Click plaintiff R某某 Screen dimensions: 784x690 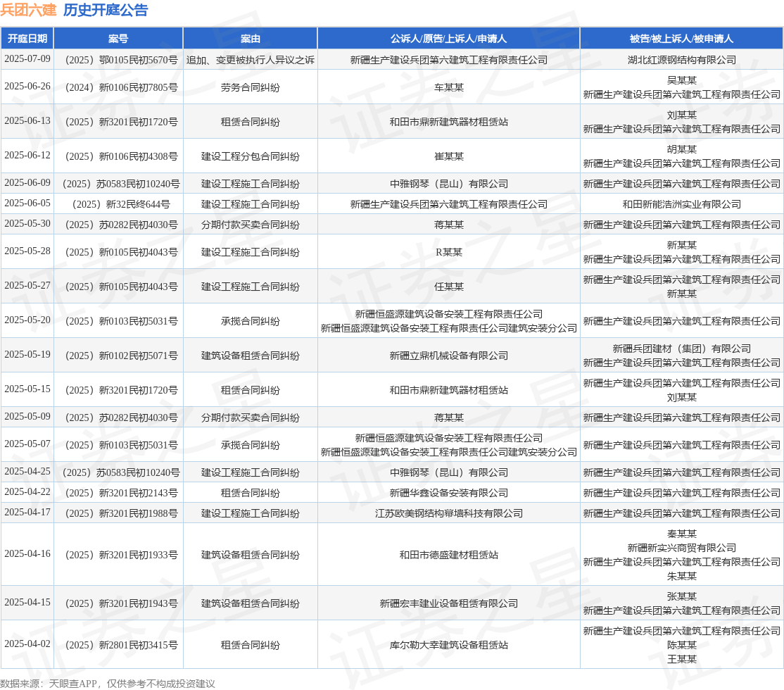click(x=448, y=253)
